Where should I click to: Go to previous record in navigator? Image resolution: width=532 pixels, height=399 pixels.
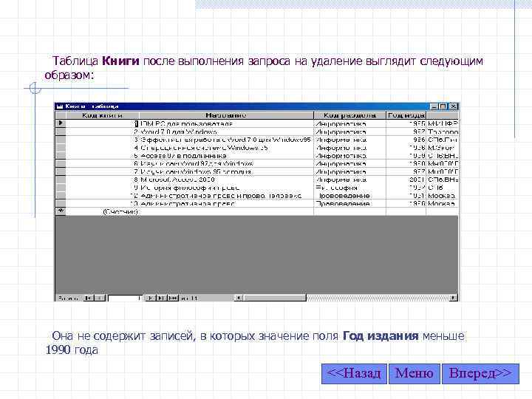[100, 298]
